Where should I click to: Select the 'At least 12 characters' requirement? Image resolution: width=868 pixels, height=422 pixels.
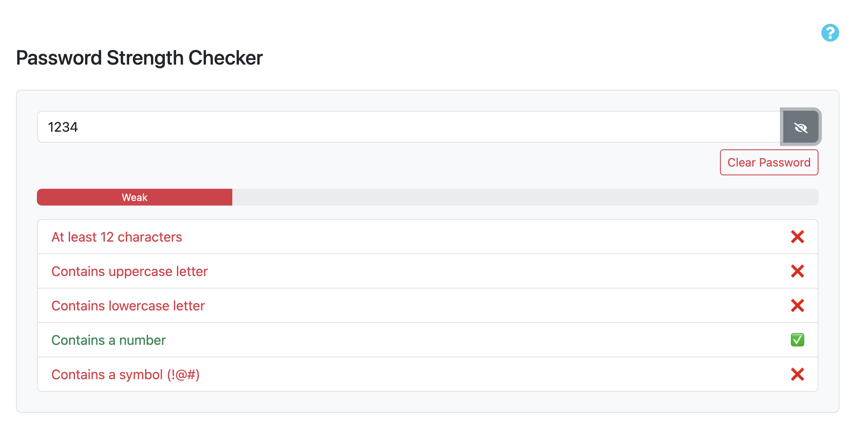[117, 237]
